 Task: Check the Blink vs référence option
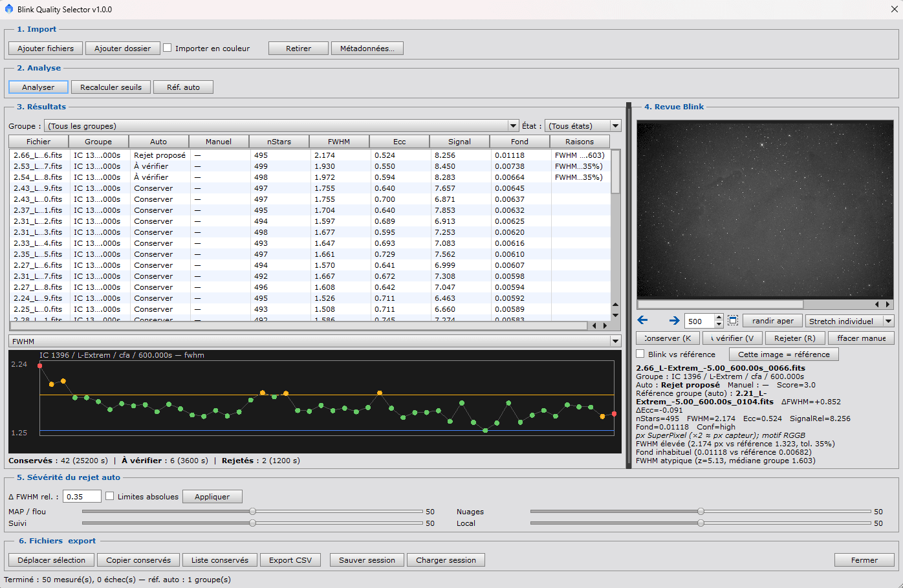coord(640,354)
